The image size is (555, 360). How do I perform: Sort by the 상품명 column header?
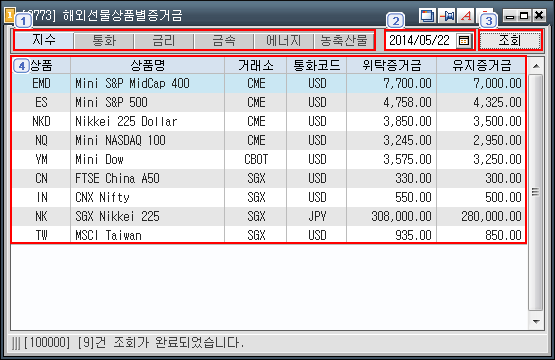click(x=148, y=65)
